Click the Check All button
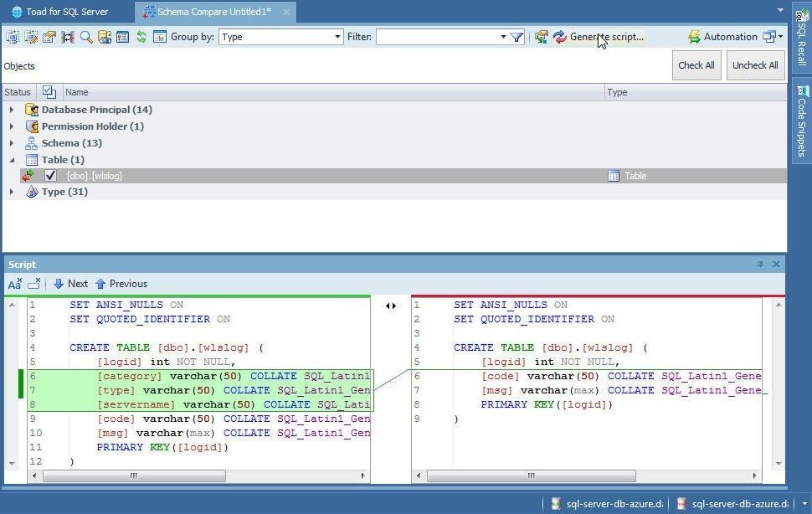This screenshot has width=812, height=514. pos(696,65)
